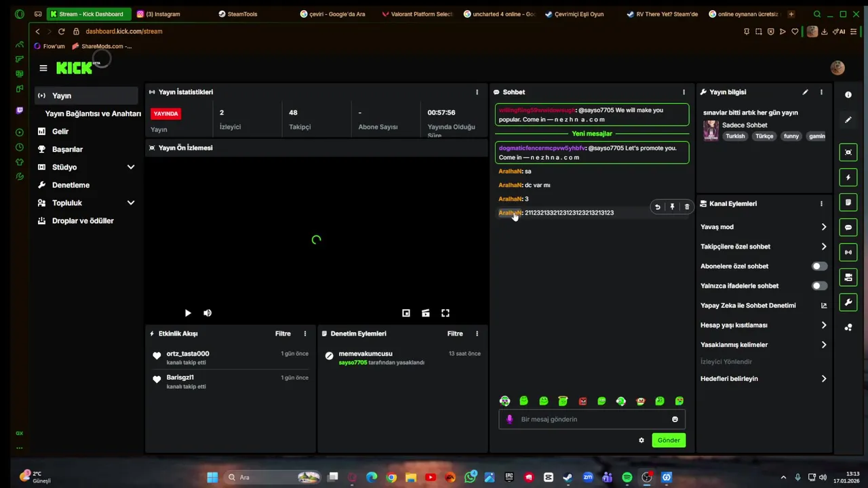Open Yavaş mod settings chevron
The image size is (868, 488).
[x=824, y=227]
